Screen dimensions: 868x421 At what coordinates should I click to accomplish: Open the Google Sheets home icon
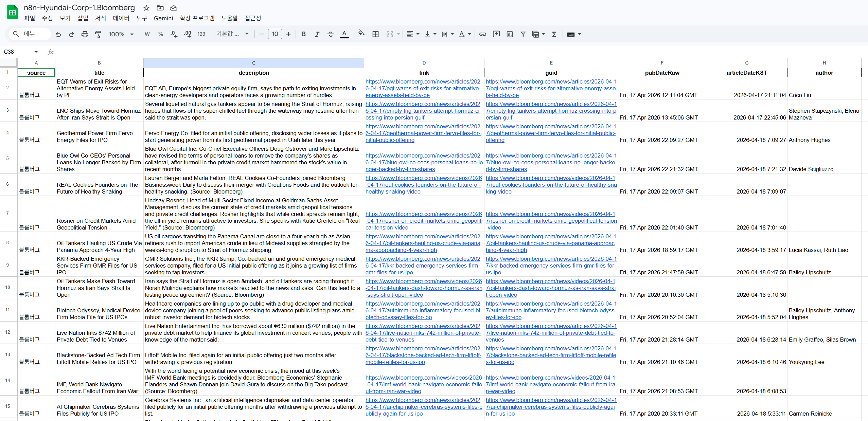point(13,12)
